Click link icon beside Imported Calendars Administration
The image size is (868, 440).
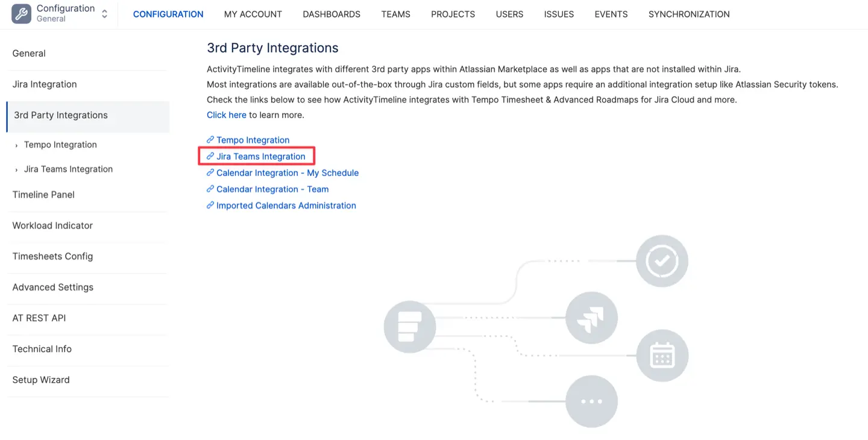210,206
